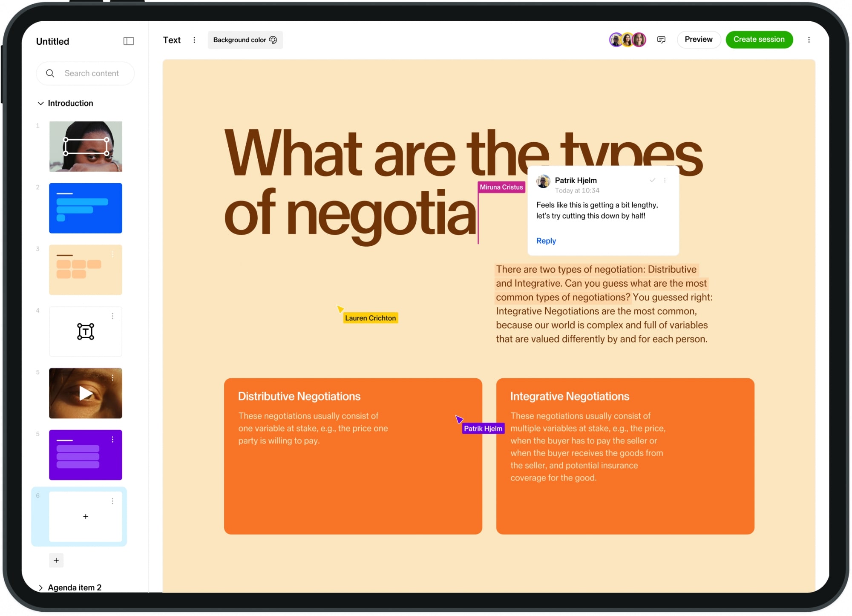Click Distributive Negotiations card heading
The height and width of the screenshot is (616, 852).
pyautogui.click(x=299, y=397)
